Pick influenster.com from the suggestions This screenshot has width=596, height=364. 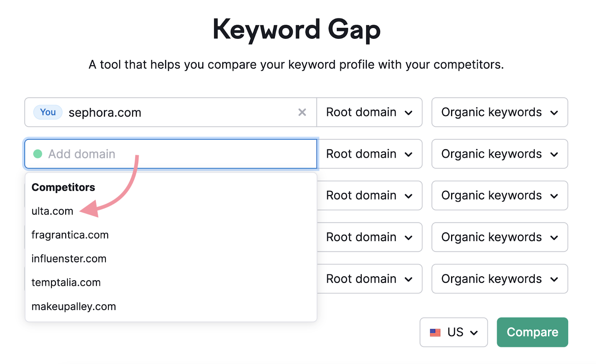point(69,259)
